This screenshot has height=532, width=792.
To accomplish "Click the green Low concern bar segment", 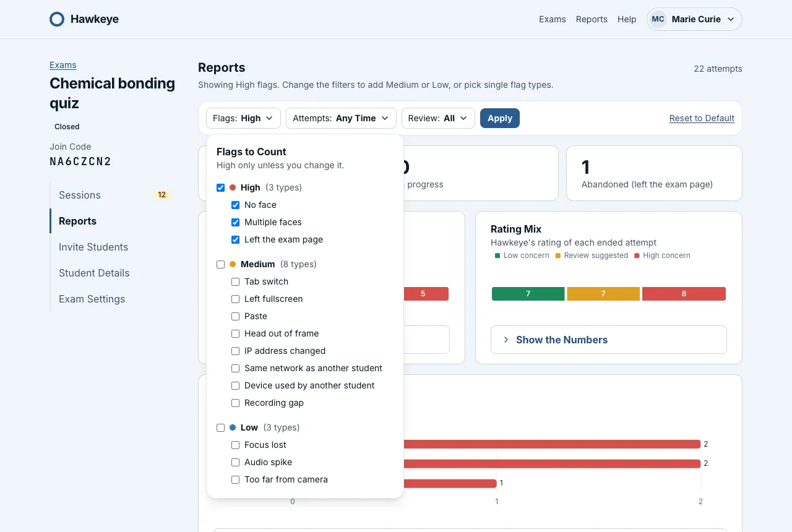I will [x=528, y=294].
